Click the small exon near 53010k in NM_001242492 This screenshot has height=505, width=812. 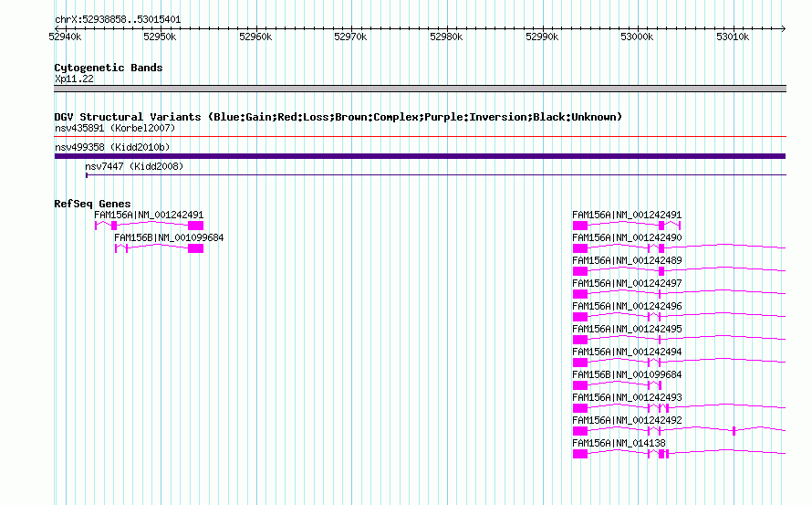tap(734, 431)
